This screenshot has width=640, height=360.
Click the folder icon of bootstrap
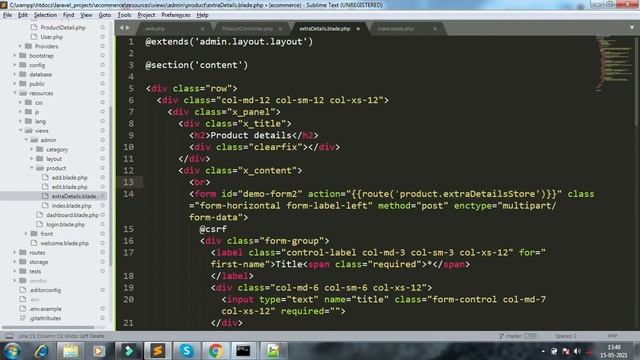(x=23, y=56)
